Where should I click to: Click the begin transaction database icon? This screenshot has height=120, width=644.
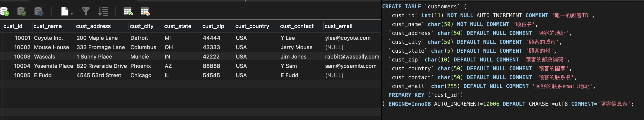4,12
